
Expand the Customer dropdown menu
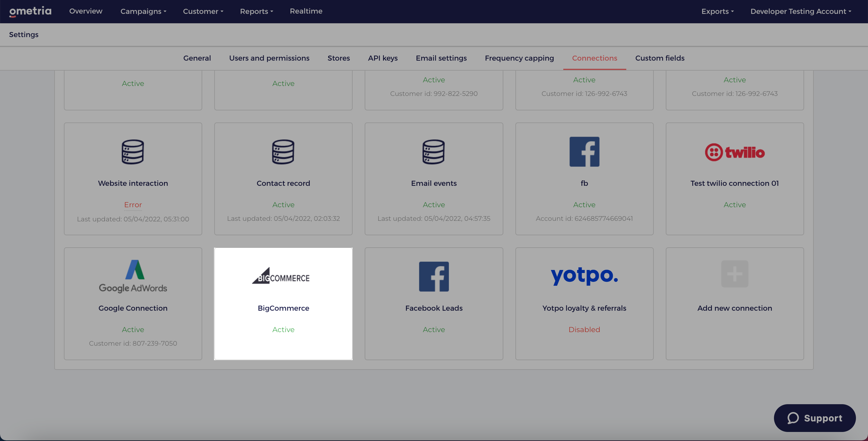coord(203,11)
